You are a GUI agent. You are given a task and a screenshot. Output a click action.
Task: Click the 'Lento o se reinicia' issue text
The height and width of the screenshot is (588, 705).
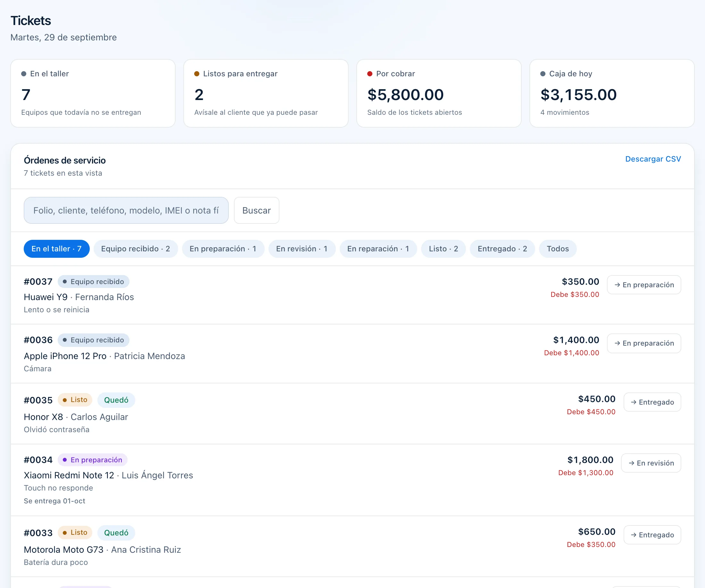click(x=56, y=310)
